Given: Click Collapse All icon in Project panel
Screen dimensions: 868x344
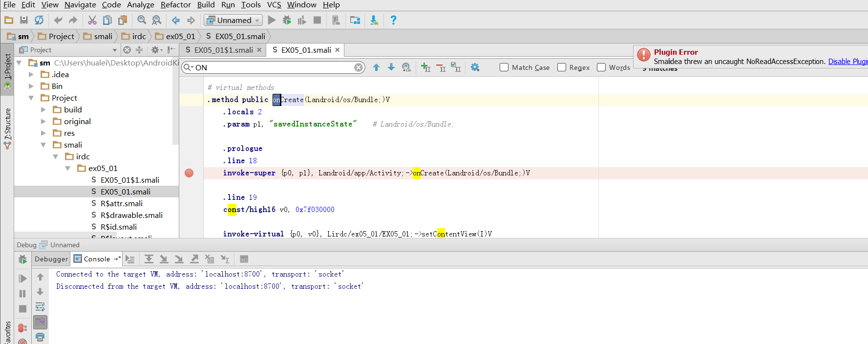Looking at the screenshot, I should (x=139, y=50).
